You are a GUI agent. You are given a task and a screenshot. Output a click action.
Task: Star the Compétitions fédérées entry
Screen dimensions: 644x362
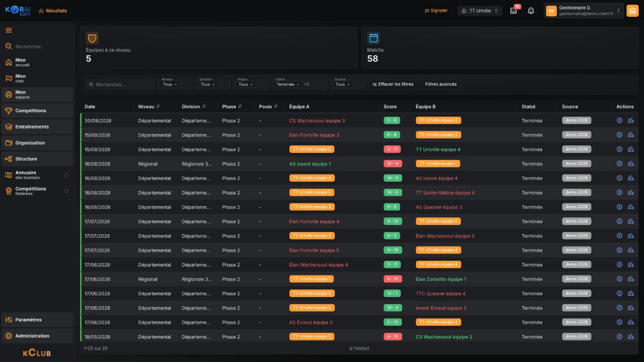coord(66,191)
